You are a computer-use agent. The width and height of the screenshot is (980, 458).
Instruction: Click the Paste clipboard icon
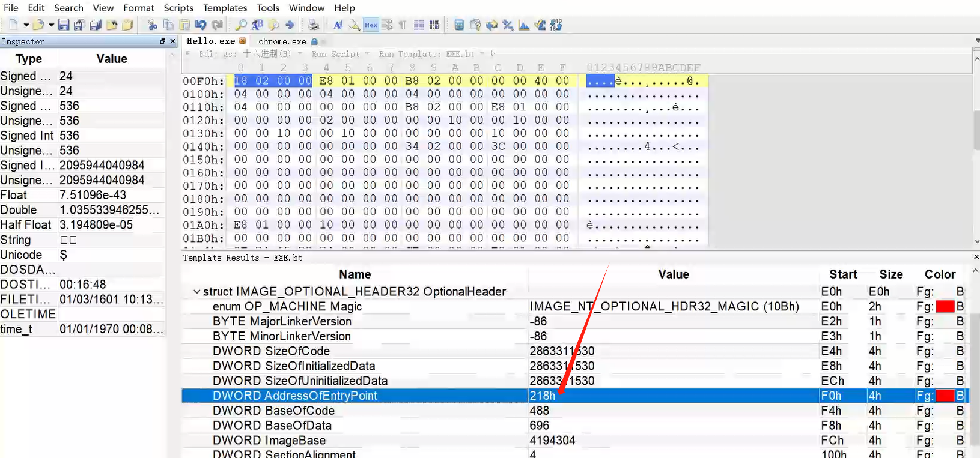pyautogui.click(x=184, y=25)
